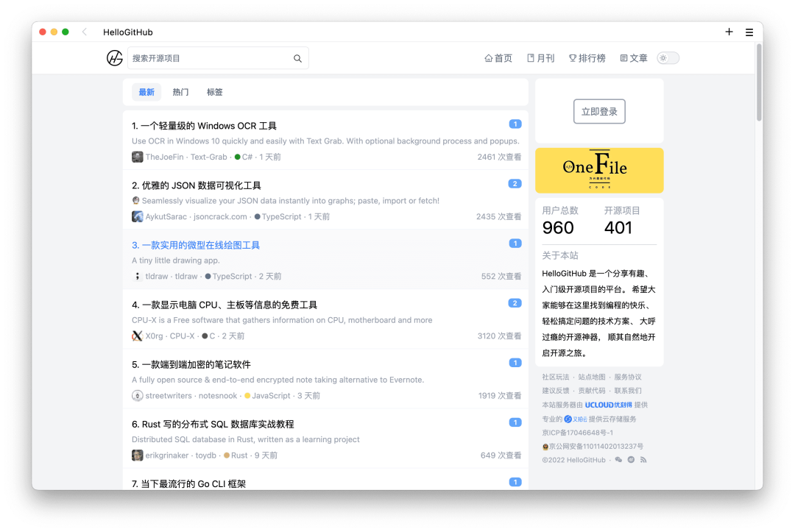
Task: Click the 立即登录 login button
Action: (x=599, y=111)
